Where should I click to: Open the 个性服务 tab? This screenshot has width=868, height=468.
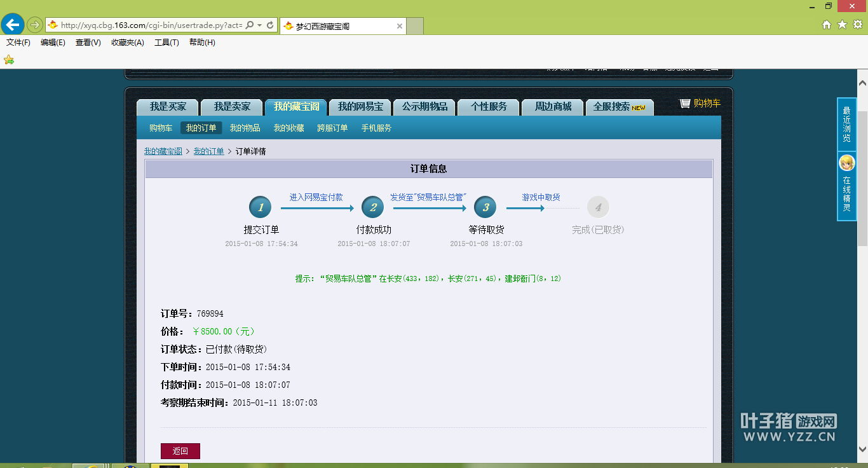click(489, 107)
